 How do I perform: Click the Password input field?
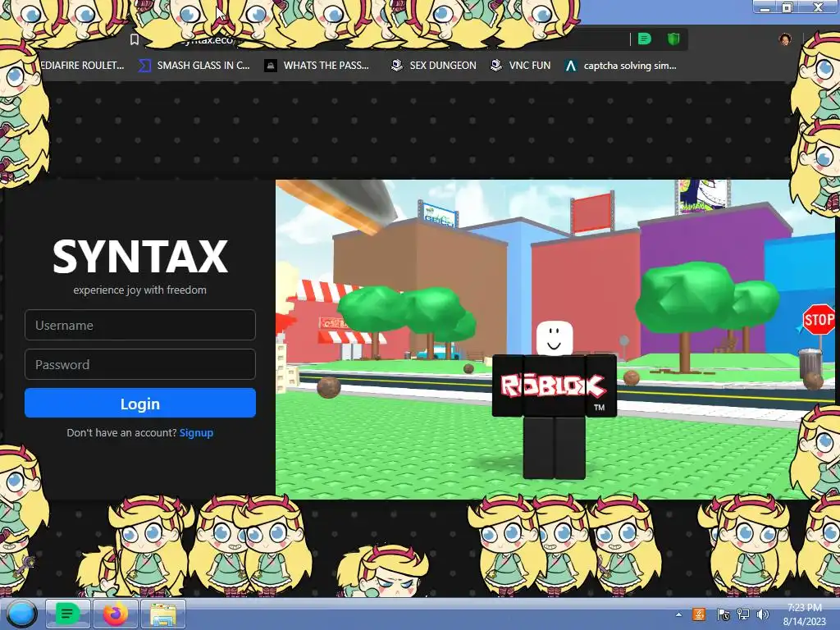click(x=139, y=364)
